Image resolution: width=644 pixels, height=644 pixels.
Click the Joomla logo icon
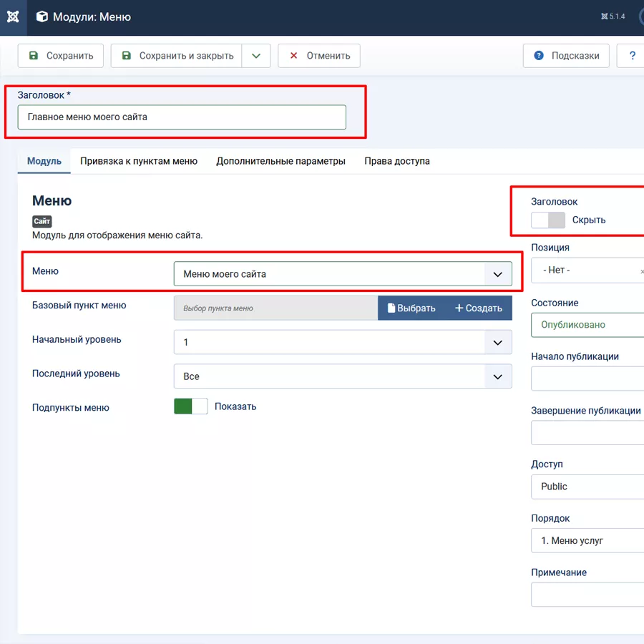(13, 17)
